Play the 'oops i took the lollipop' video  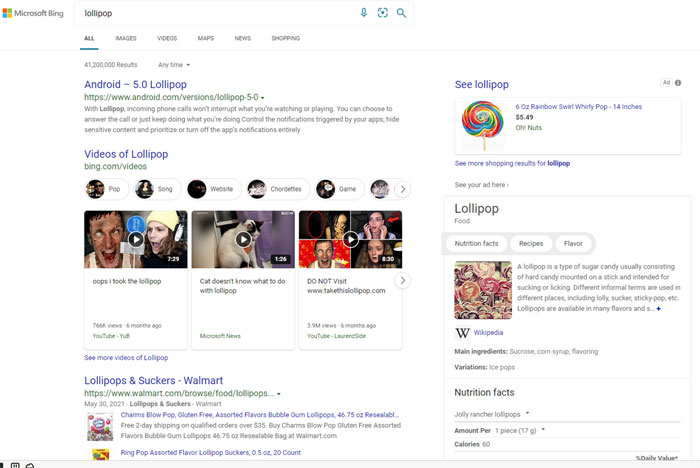pyautogui.click(x=136, y=239)
